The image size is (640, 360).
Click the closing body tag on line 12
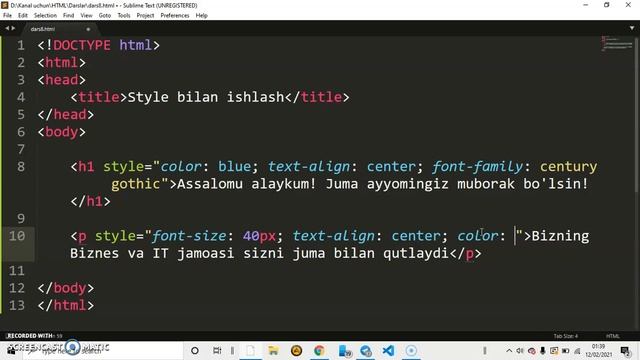(x=66, y=288)
